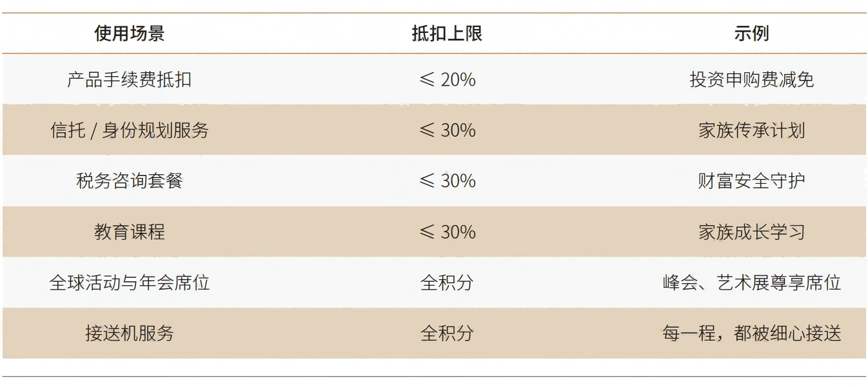Click 全积分 in the 接送机服务 row
Viewport: 868px width, 387px height.
pos(447,333)
